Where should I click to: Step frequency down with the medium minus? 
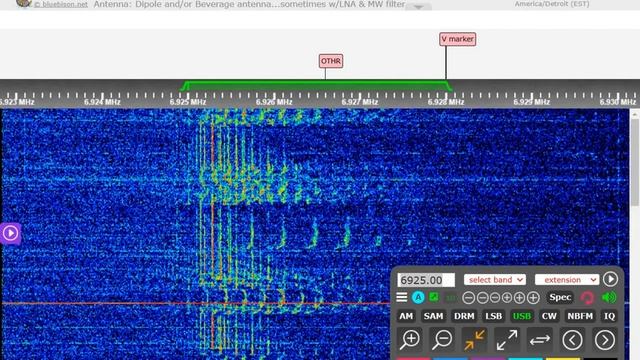point(482,298)
